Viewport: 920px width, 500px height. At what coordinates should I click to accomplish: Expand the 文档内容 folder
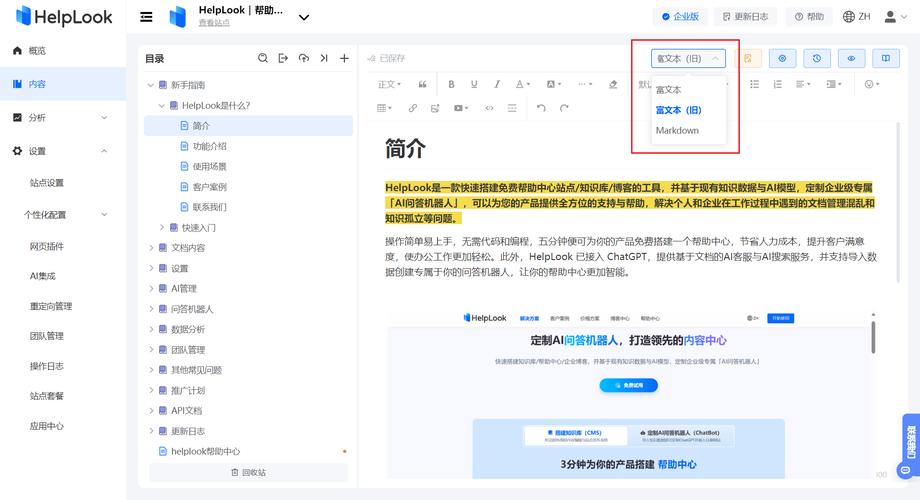tap(150, 248)
